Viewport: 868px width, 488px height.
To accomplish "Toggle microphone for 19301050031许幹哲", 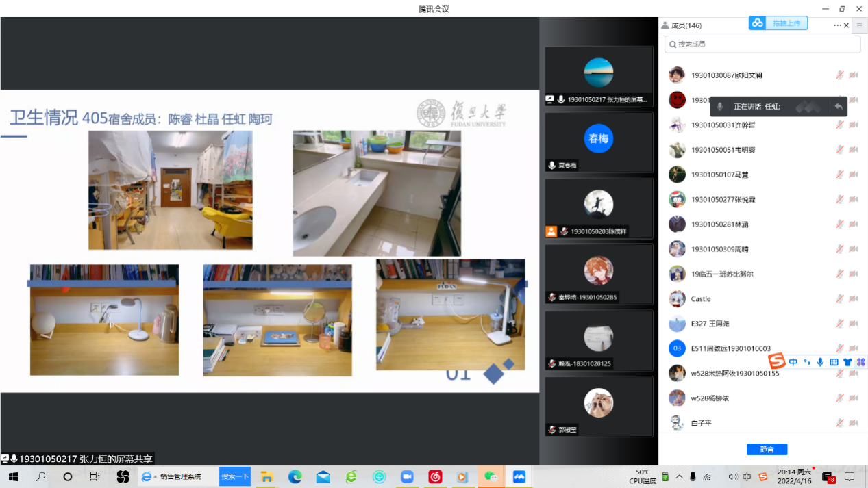I will (840, 125).
